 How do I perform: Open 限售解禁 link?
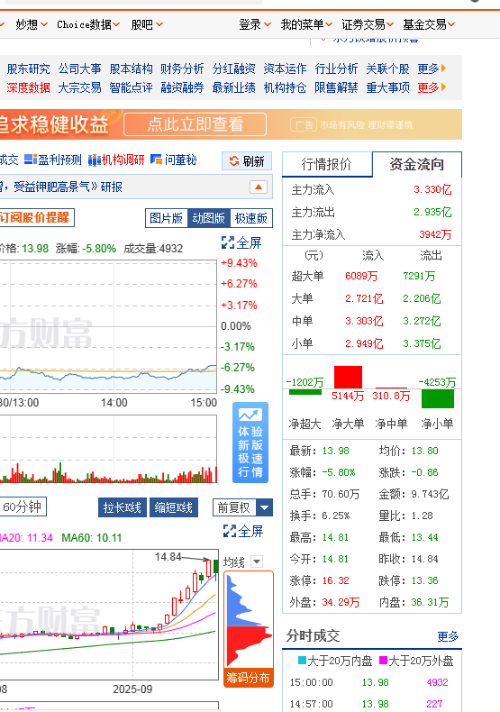point(336,87)
